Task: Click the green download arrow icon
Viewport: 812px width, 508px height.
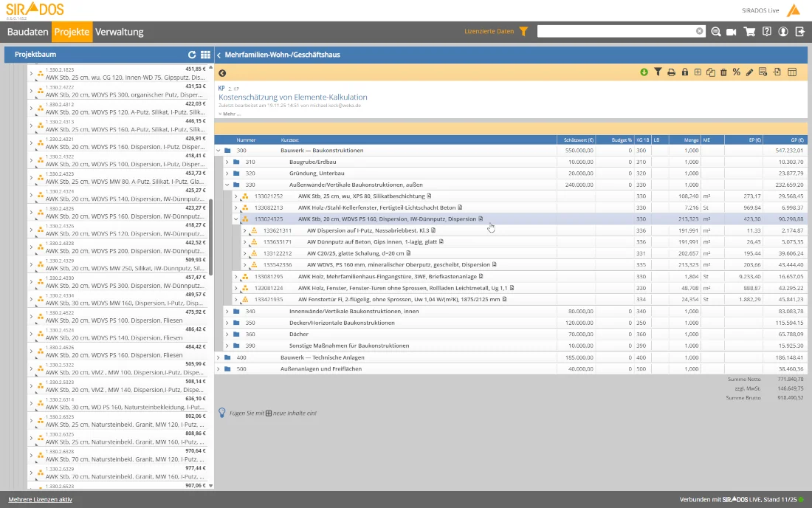Action: pos(644,72)
